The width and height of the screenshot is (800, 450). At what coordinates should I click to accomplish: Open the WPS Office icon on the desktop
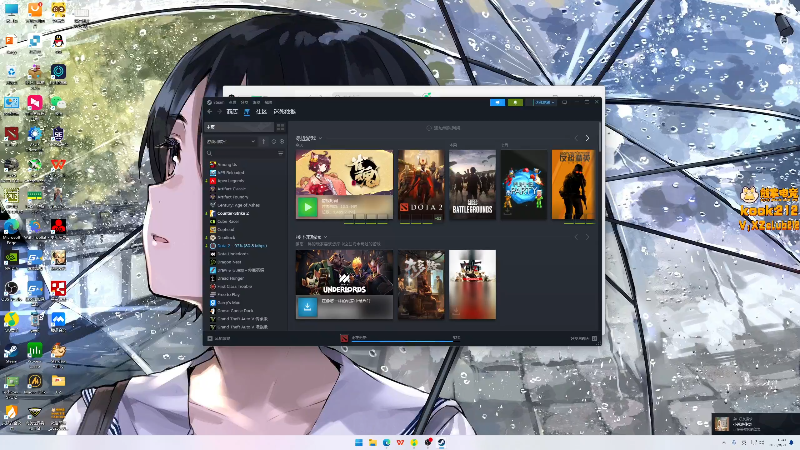pos(58,166)
